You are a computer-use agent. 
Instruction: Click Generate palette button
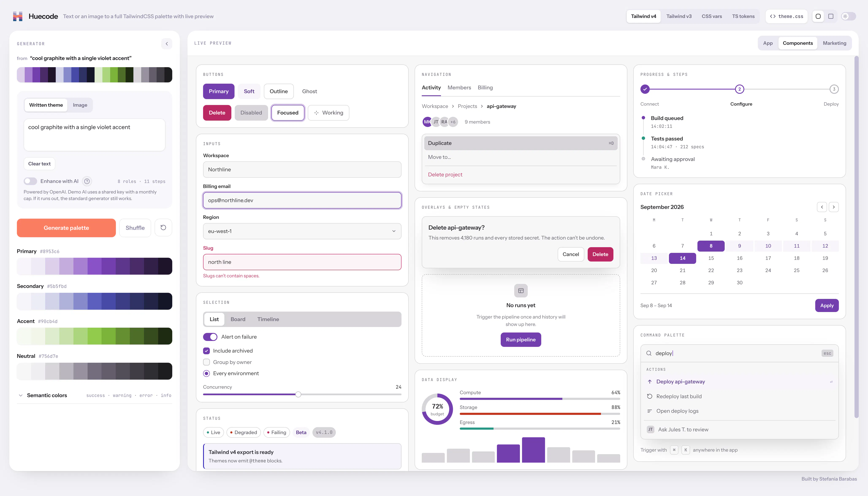(66, 228)
